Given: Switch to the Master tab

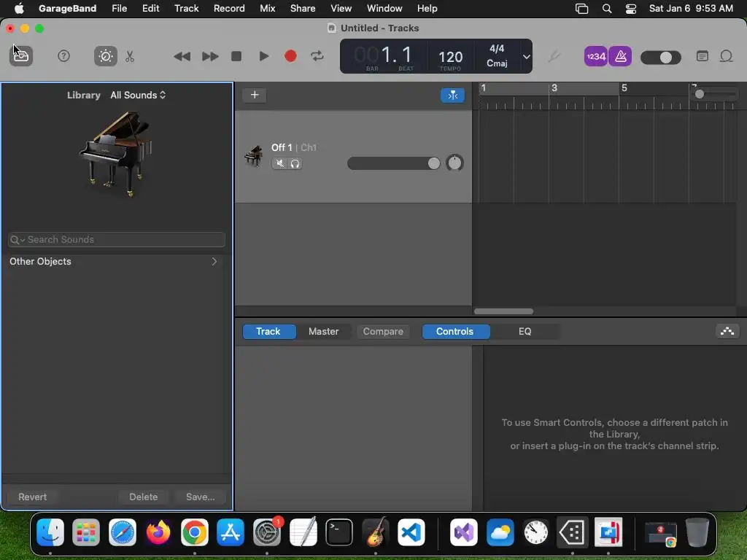Looking at the screenshot, I should tap(323, 332).
